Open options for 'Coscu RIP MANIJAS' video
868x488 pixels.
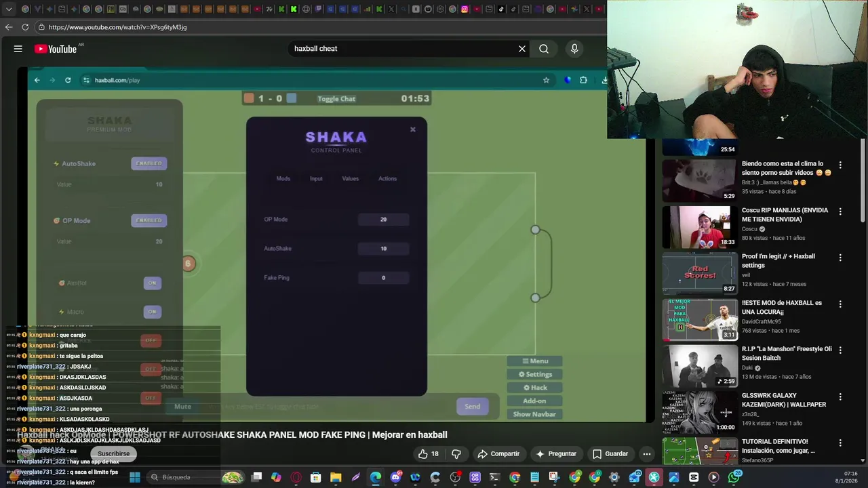[840, 211]
